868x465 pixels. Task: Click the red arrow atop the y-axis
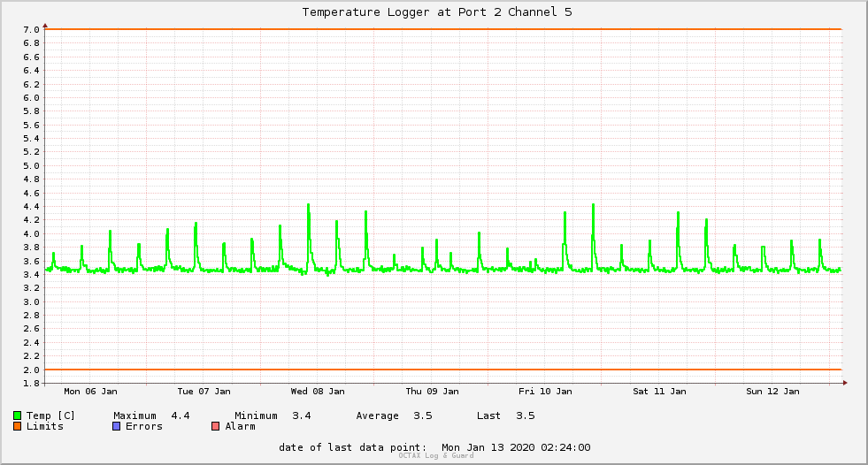[x=45, y=26]
